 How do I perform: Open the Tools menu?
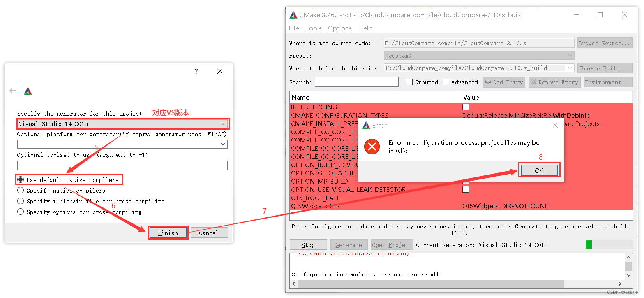(x=313, y=28)
